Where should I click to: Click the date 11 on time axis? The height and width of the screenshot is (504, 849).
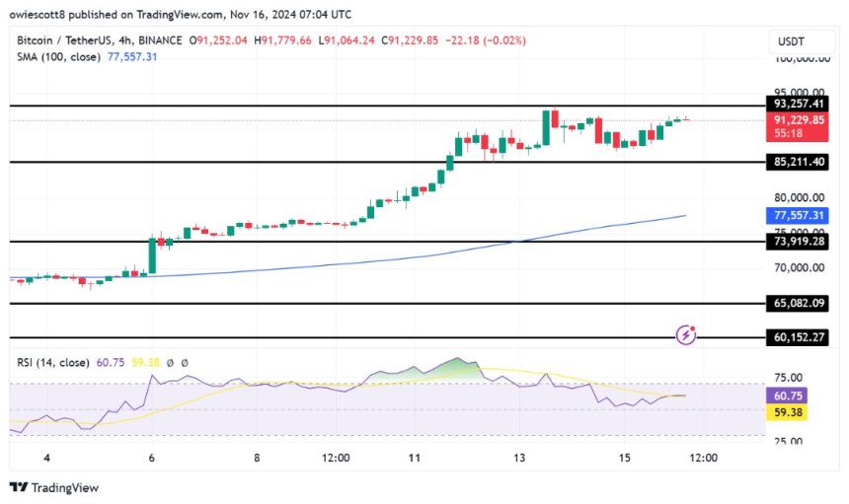tap(416, 458)
